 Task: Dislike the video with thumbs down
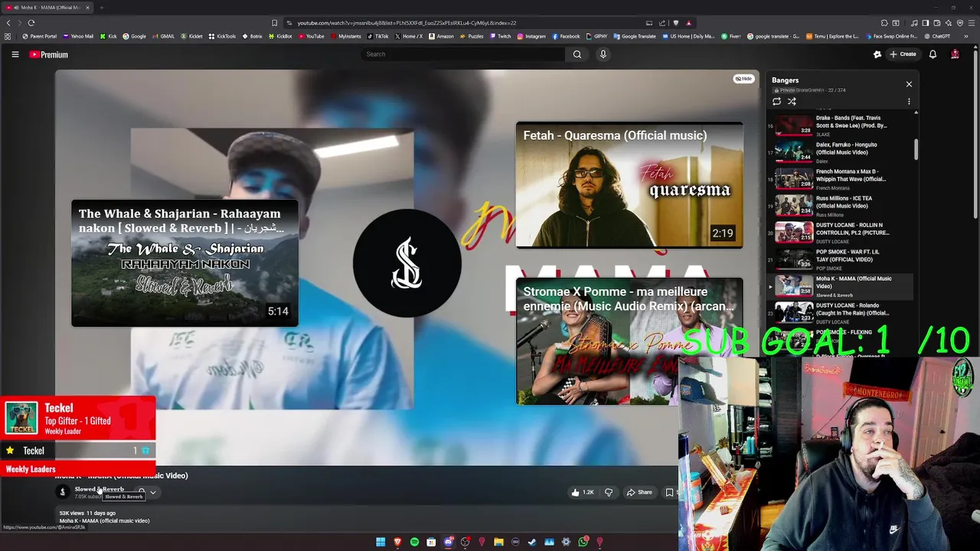[x=609, y=492]
